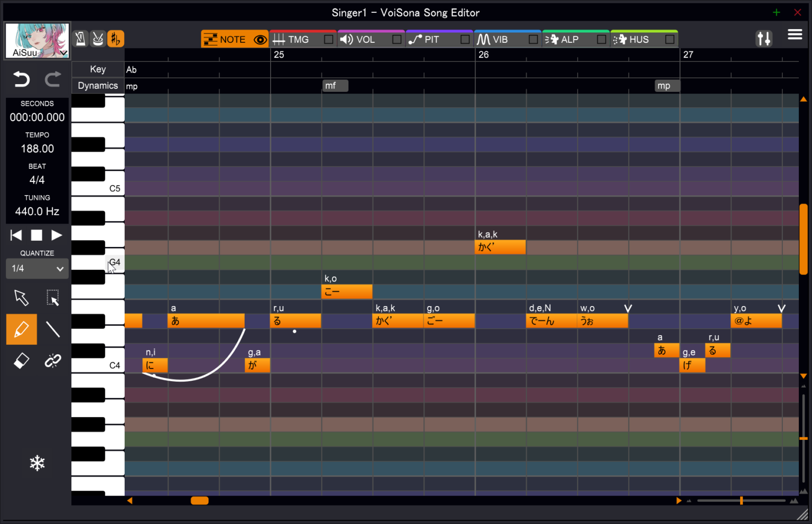Select the rectangular range selection tool

click(x=53, y=298)
